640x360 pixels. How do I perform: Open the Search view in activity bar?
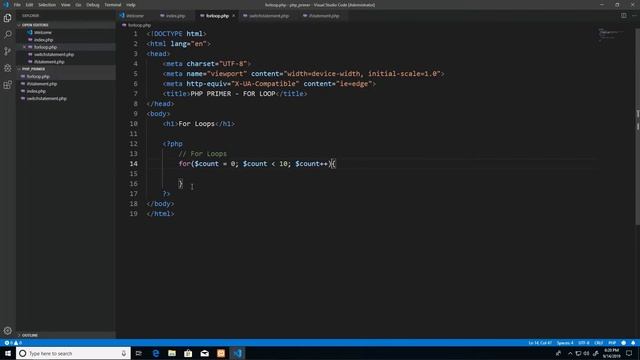point(7,35)
